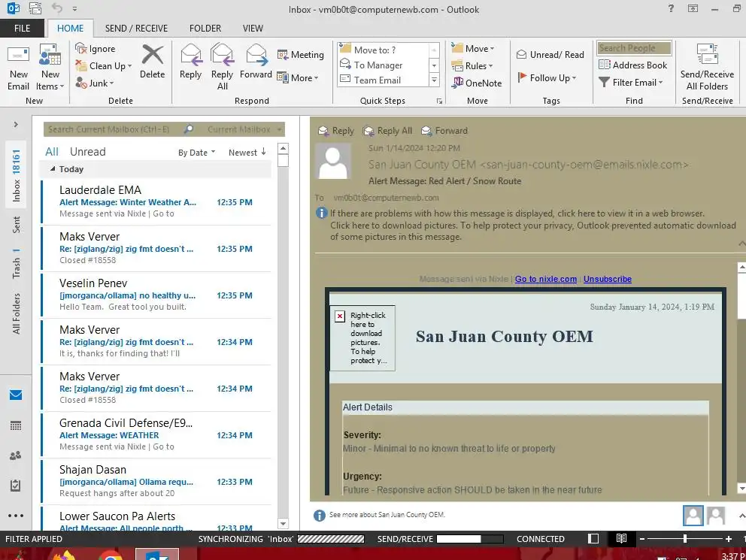Switch to Reading view in status bar
The width and height of the screenshot is (746, 560).
click(x=621, y=539)
